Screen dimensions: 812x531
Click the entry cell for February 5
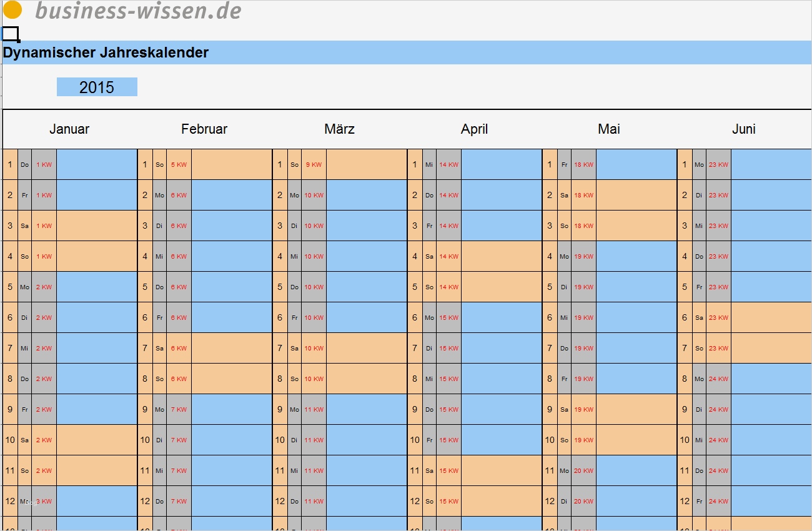232,287
